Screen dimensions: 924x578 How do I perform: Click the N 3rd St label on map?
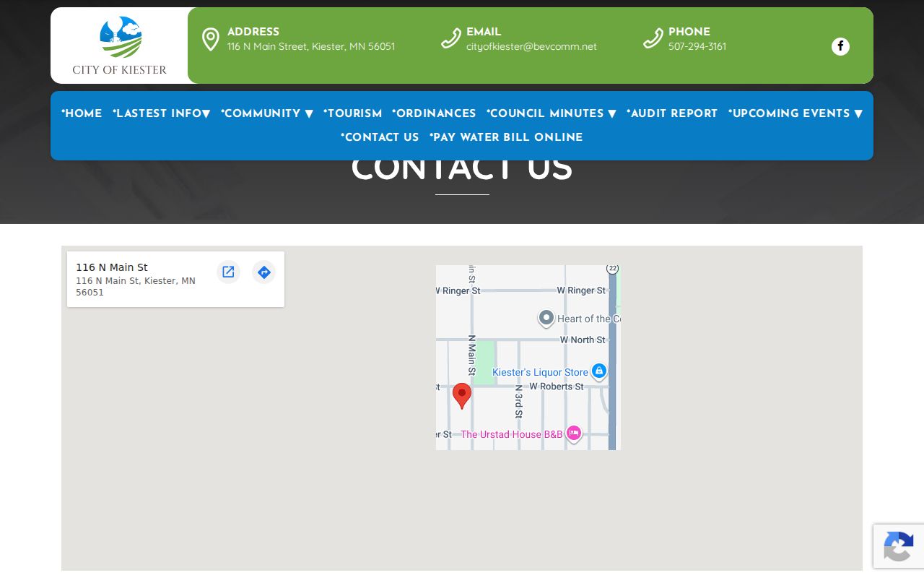pos(518,402)
